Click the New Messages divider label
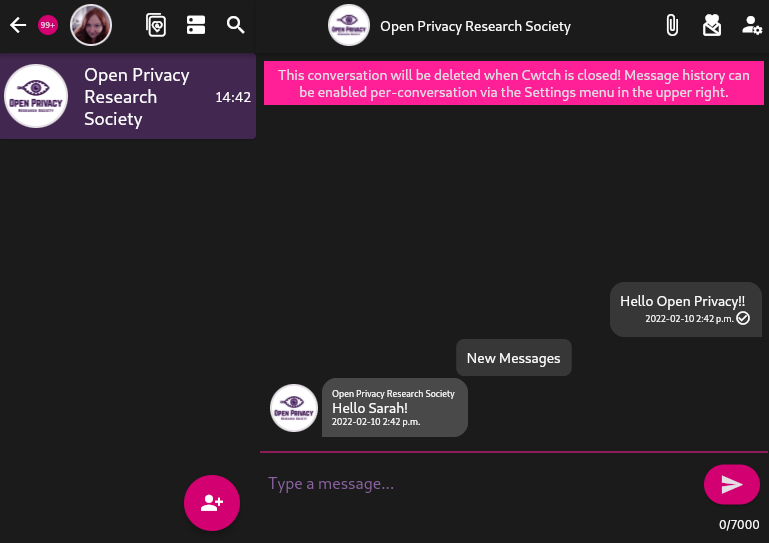Viewport: 769px width, 543px height. click(513, 358)
